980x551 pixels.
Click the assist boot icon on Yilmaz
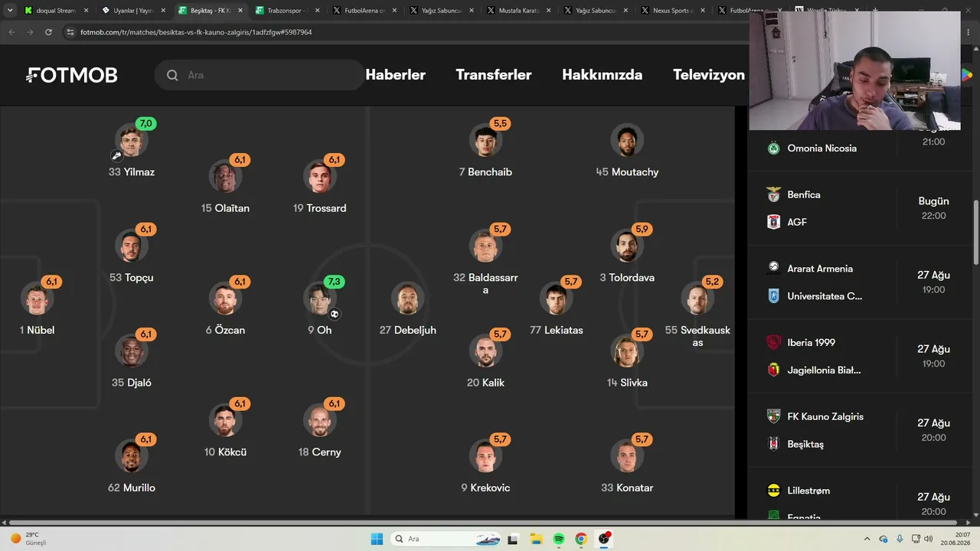pos(116,155)
